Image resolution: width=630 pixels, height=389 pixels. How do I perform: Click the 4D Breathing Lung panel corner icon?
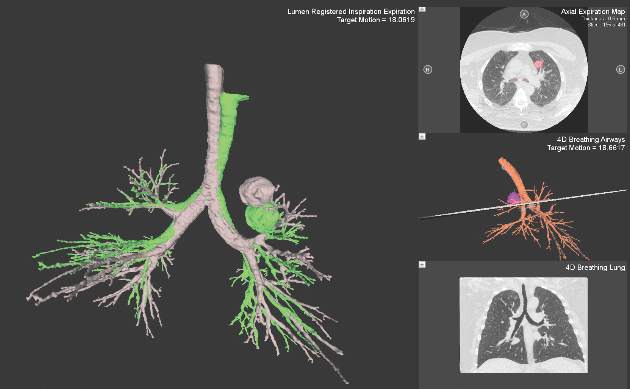tap(422, 264)
